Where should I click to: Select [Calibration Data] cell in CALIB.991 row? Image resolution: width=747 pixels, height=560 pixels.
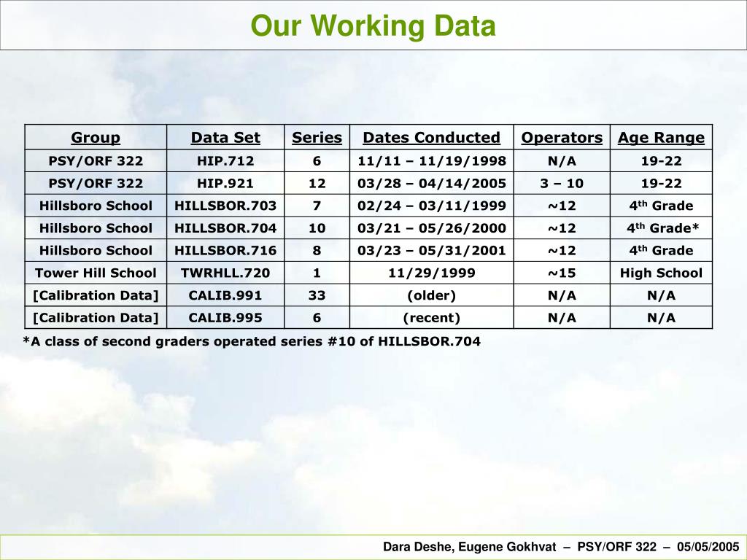(x=96, y=295)
